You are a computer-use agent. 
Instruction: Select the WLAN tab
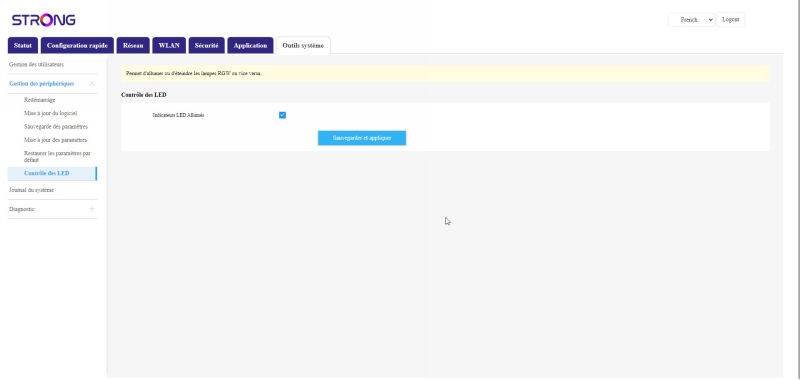coord(169,45)
